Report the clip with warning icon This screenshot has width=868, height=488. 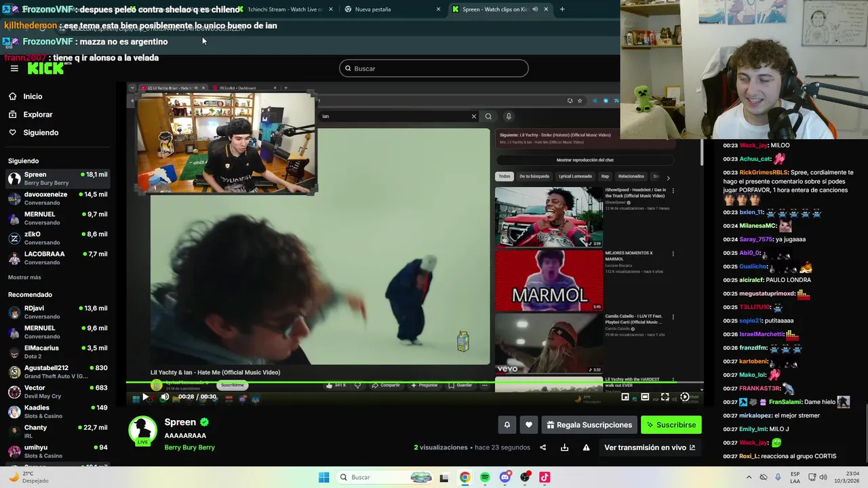point(586,447)
